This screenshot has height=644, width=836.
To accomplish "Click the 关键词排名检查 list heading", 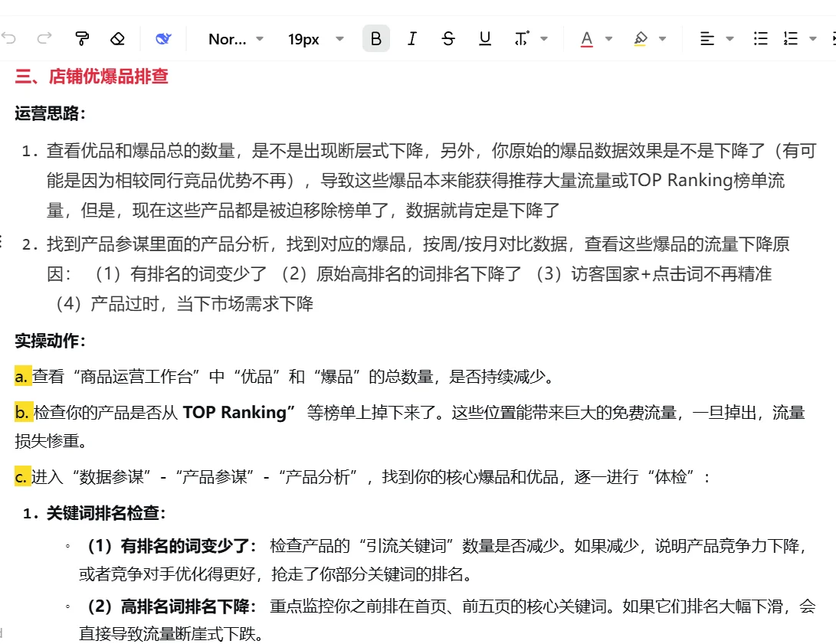I will (x=106, y=513).
